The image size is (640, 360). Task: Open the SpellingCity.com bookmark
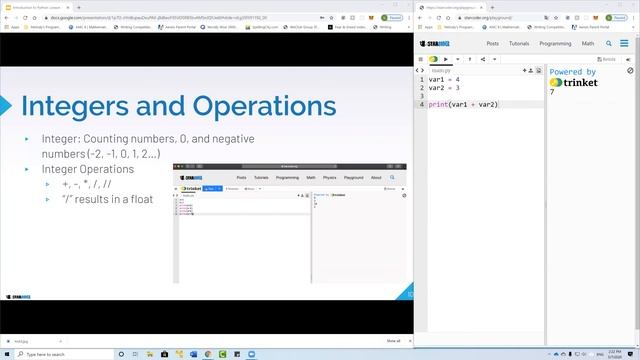pos(261,27)
